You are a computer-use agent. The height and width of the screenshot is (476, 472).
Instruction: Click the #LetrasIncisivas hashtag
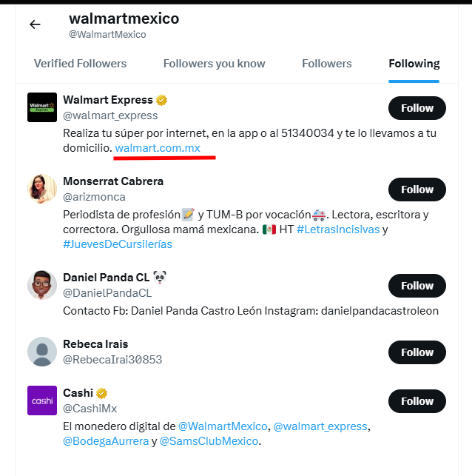338,229
